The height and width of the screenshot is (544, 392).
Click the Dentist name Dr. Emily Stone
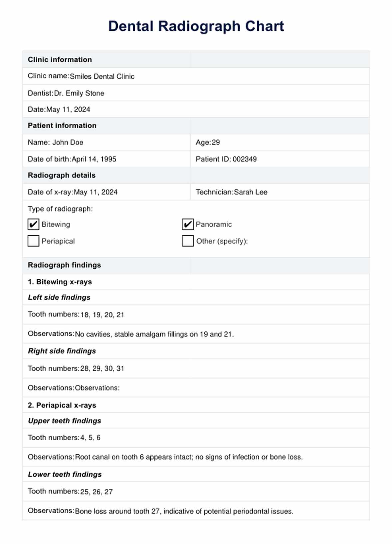(x=79, y=93)
